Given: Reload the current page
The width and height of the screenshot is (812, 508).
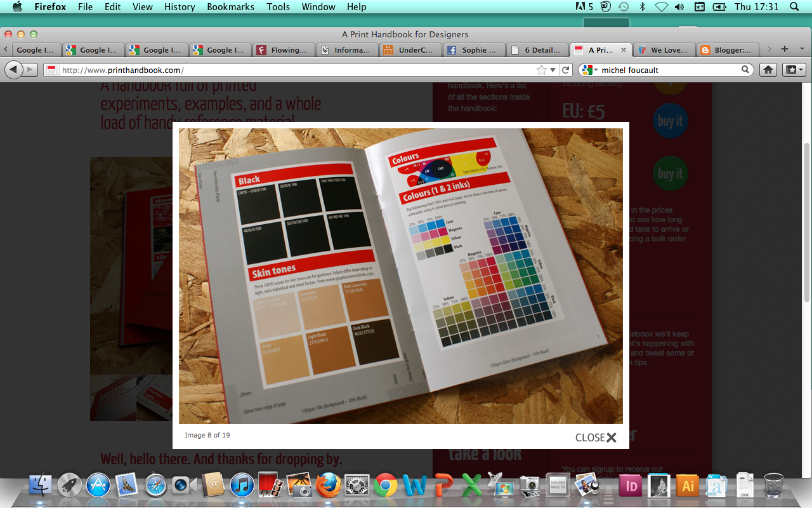Looking at the screenshot, I should click(564, 70).
